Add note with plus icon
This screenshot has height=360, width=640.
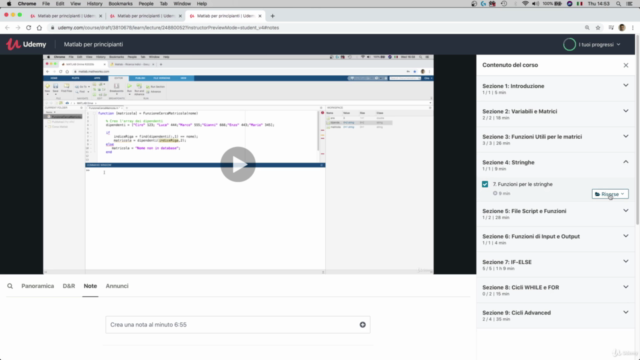click(x=362, y=325)
